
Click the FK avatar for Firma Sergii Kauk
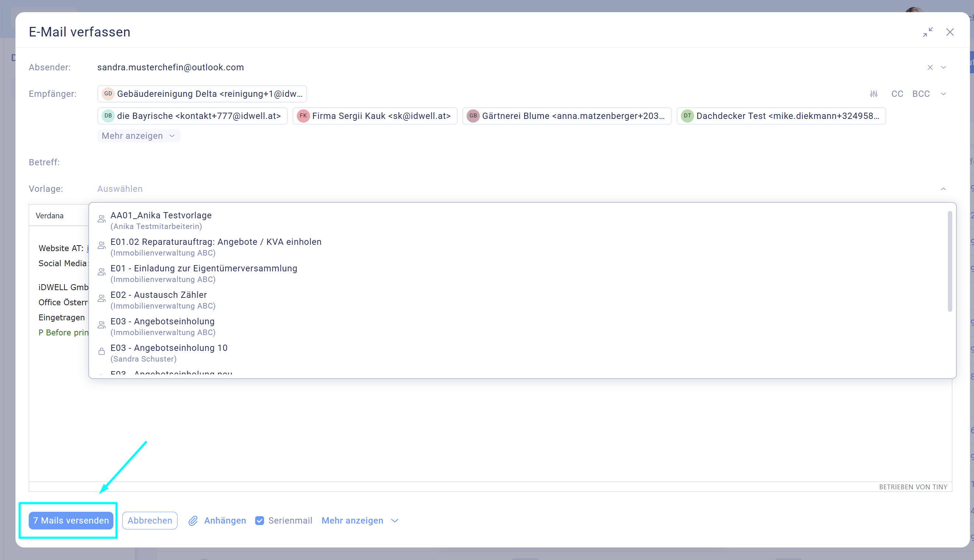303,116
